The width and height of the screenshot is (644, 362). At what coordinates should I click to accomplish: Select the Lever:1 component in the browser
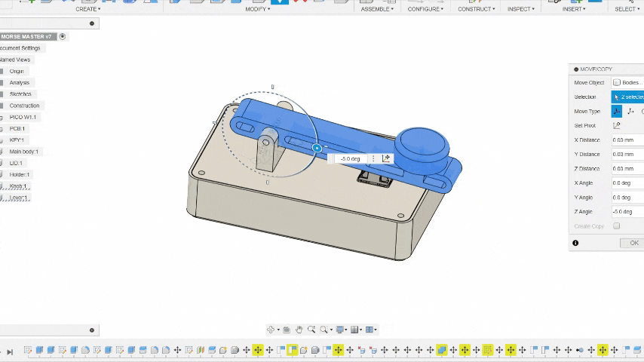(18, 198)
